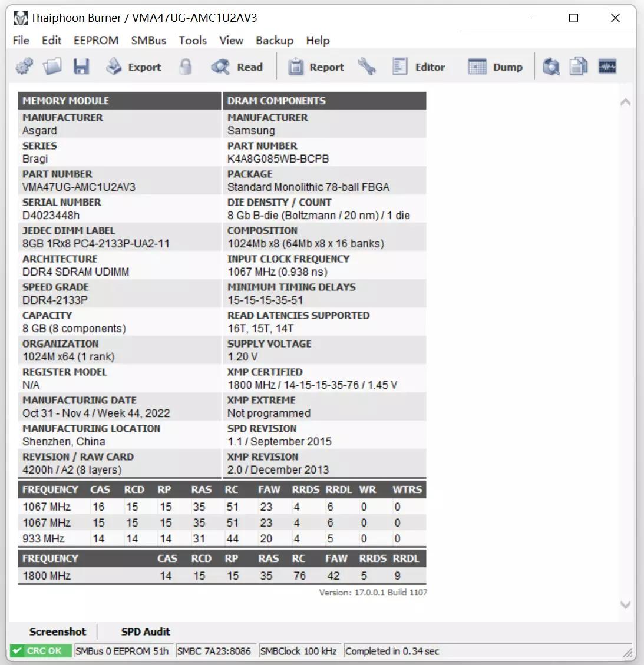
Task: Click 'Standard Monolithic 78-ball FBGA' package value
Action: coord(308,187)
